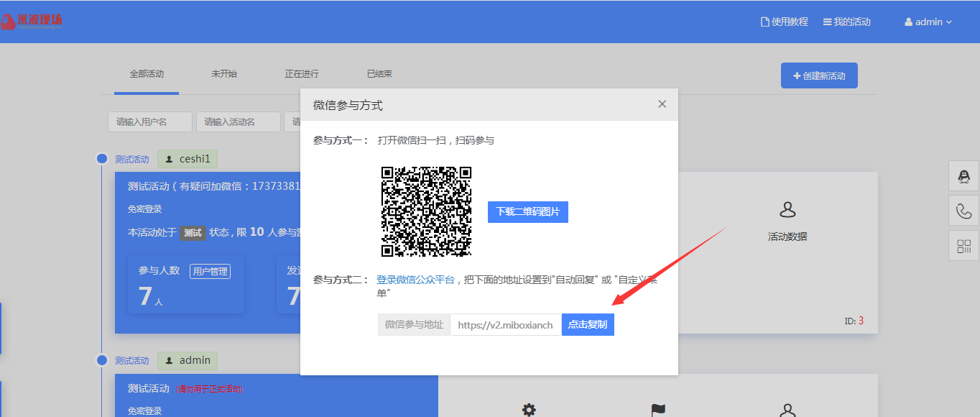Click the 活动数据 person icon
This screenshot has width=980, height=417.
coord(787,210)
